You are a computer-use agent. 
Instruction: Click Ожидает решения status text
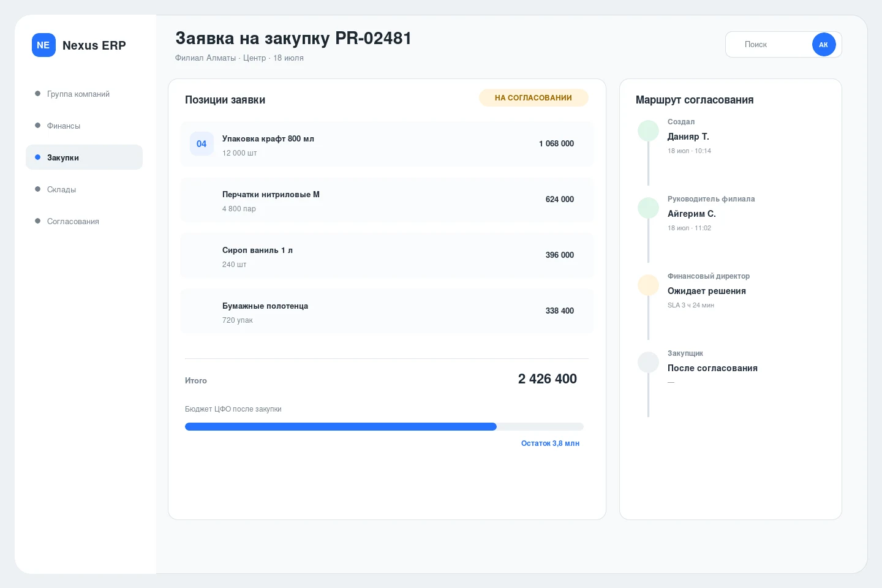click(x=707, y=291)
